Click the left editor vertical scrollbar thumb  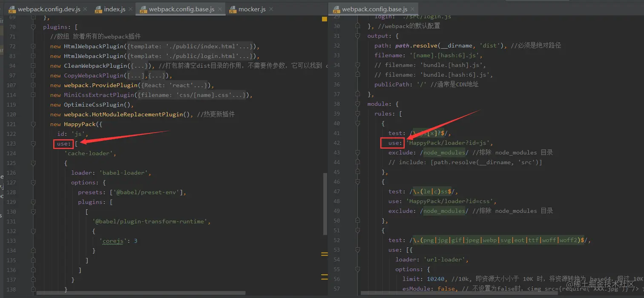[325, 204]
